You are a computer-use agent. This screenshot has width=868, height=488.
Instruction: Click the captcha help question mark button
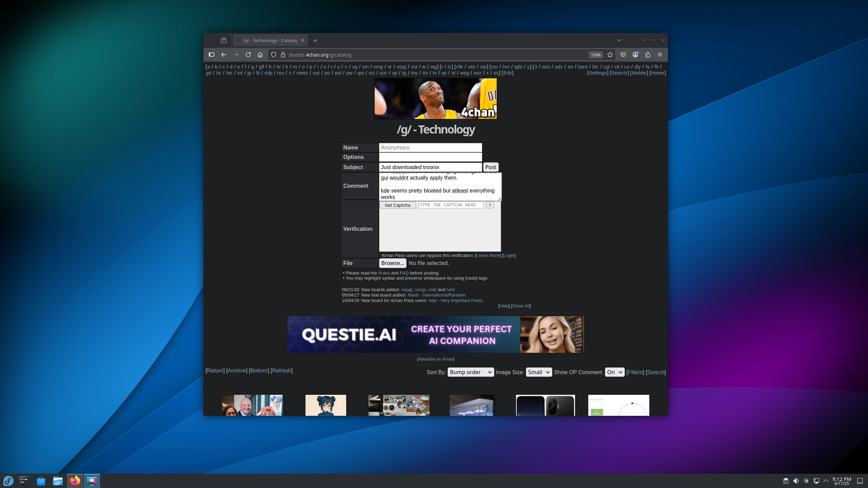tap(490, 205)
